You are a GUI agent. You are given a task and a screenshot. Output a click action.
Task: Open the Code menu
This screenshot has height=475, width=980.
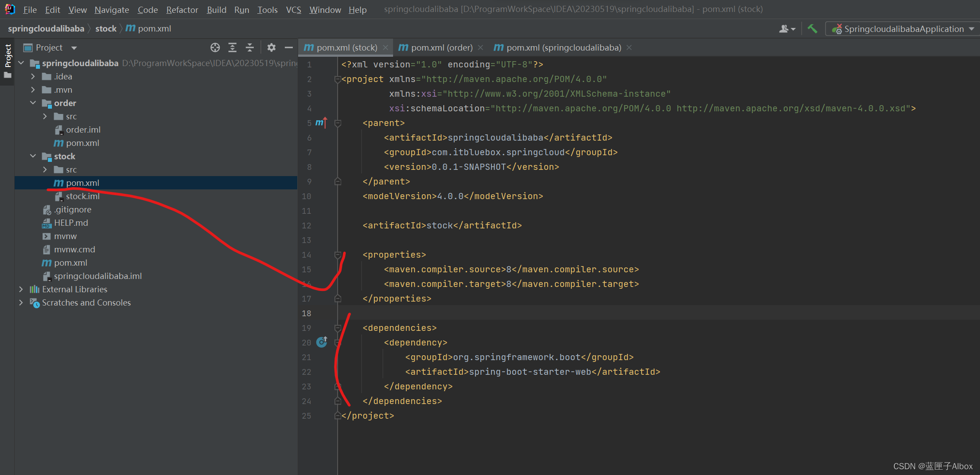148,10
